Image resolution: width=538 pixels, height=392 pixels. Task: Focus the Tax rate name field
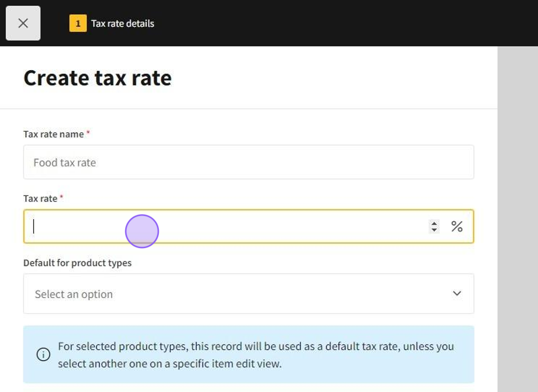click(x=248, y=162)
